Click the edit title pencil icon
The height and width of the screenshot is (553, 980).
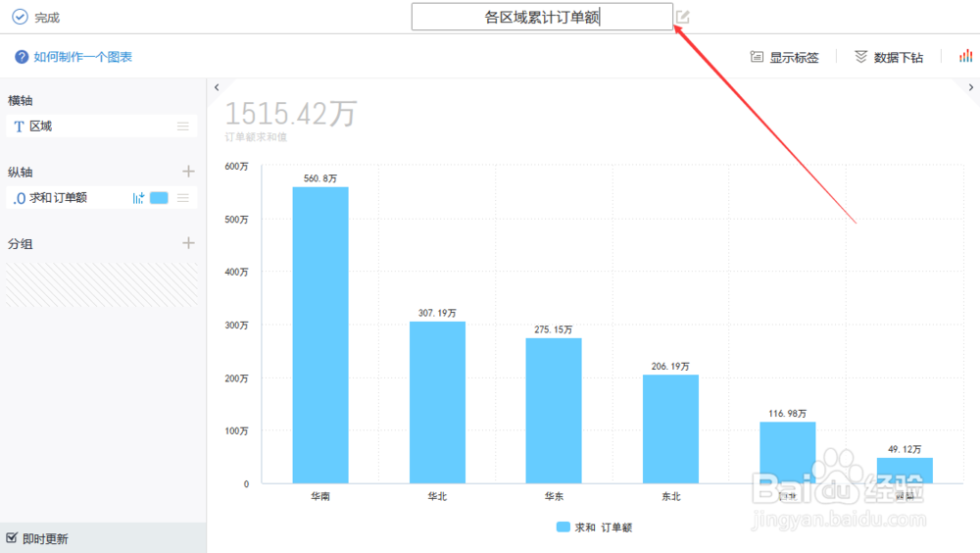[x=682, y=17]
